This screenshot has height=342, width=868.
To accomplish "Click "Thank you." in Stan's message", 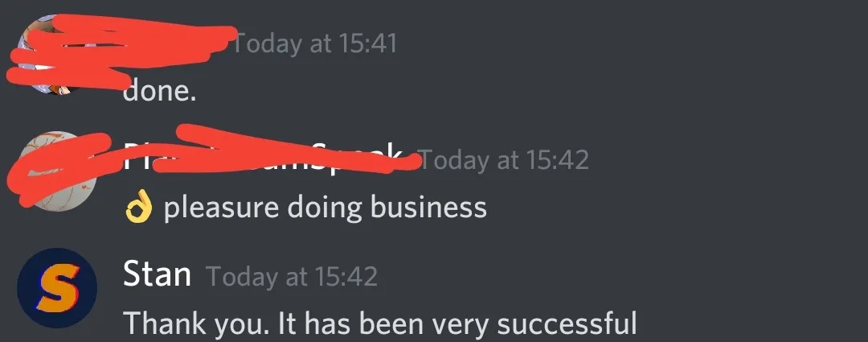I will (197, 323).
